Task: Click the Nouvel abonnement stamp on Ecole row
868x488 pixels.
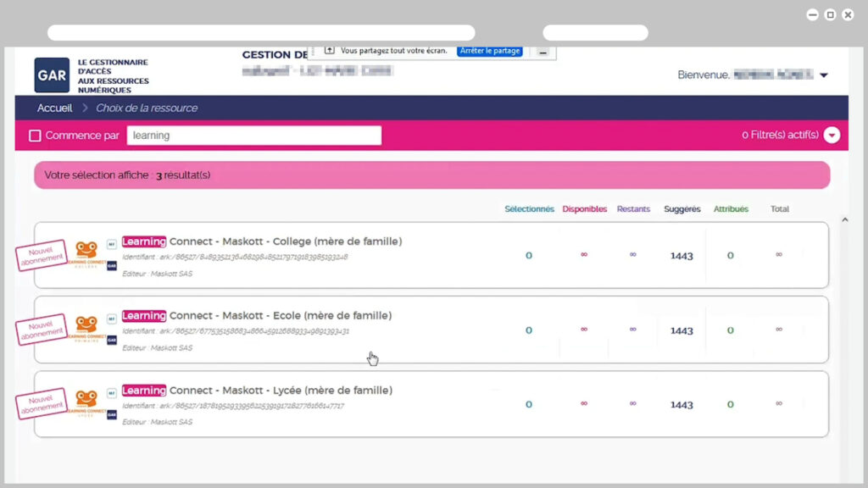Action: coord(42,330)
